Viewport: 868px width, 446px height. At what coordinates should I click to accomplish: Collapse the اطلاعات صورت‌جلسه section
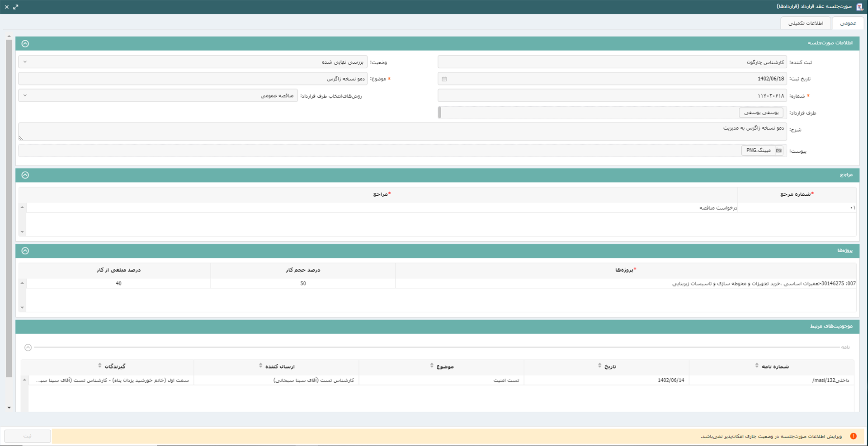[25, 44]
